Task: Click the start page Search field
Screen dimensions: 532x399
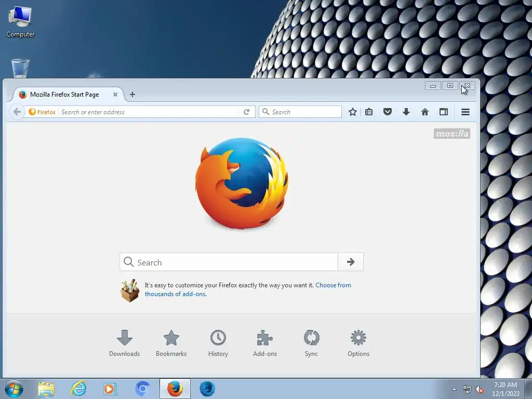Action: (229, 262)
